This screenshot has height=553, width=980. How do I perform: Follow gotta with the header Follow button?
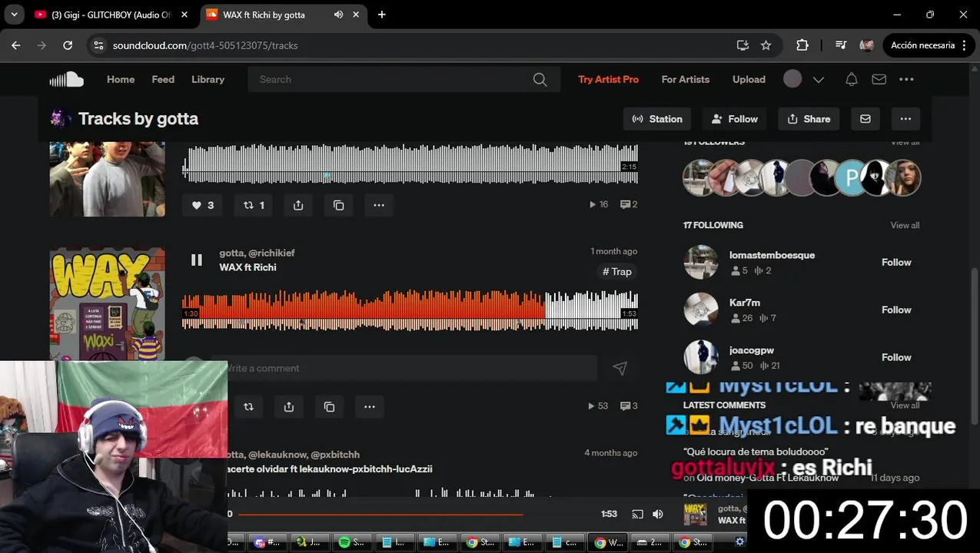[735, 119]
